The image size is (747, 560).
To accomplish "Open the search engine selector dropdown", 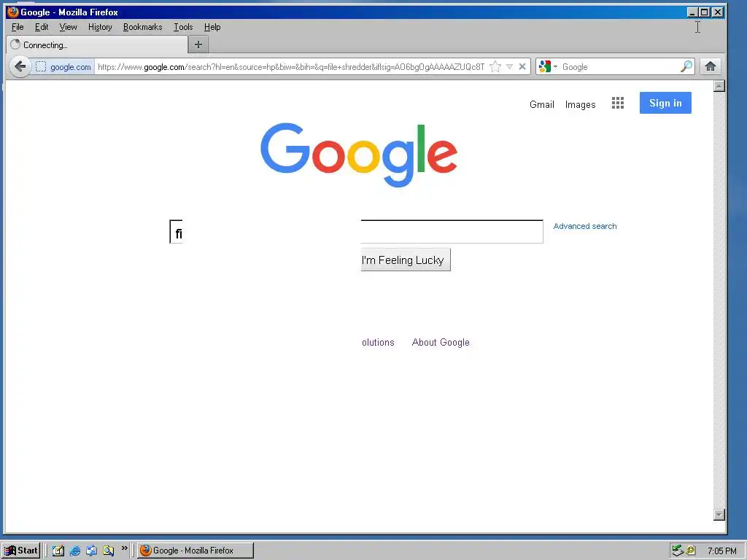I will tap(548, 66).
